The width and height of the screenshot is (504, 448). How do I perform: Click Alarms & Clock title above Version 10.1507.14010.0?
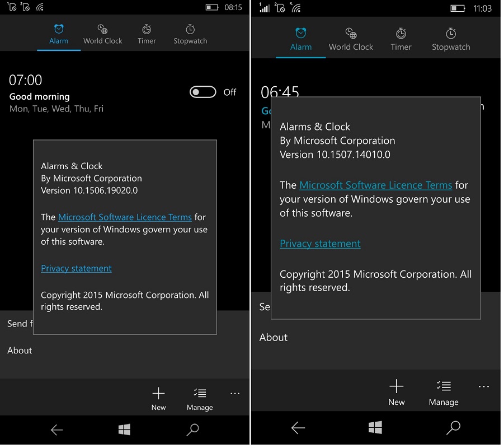pyautogui.click(x=315, y=127)
